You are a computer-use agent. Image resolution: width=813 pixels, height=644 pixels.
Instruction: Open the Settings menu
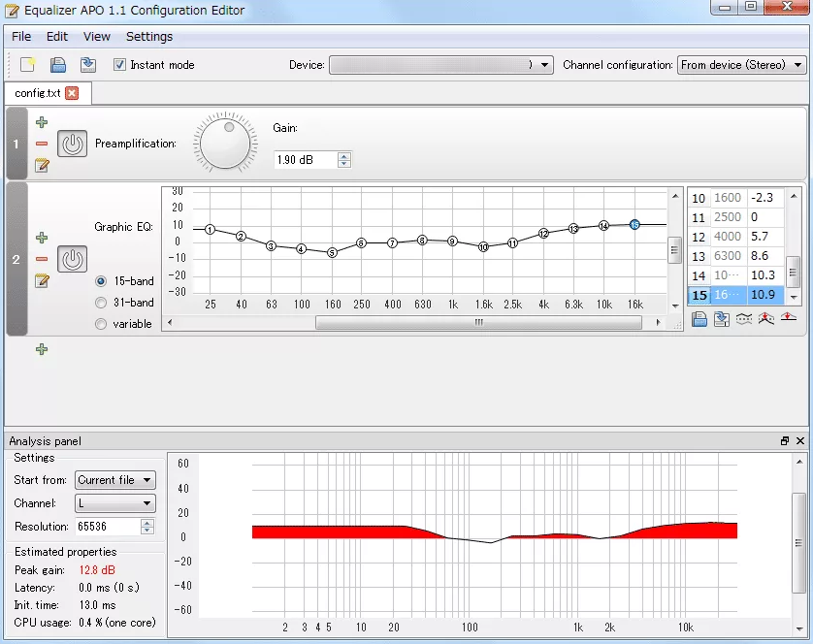pyautogui.click(x=149, y=37)
